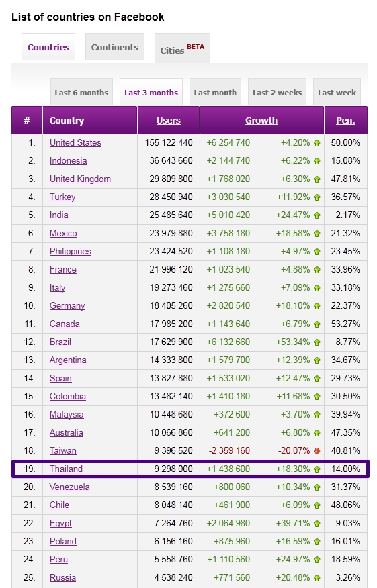Click green up arrow in Malaysia row
377x588 pixels.
click(x=317, y=415)
